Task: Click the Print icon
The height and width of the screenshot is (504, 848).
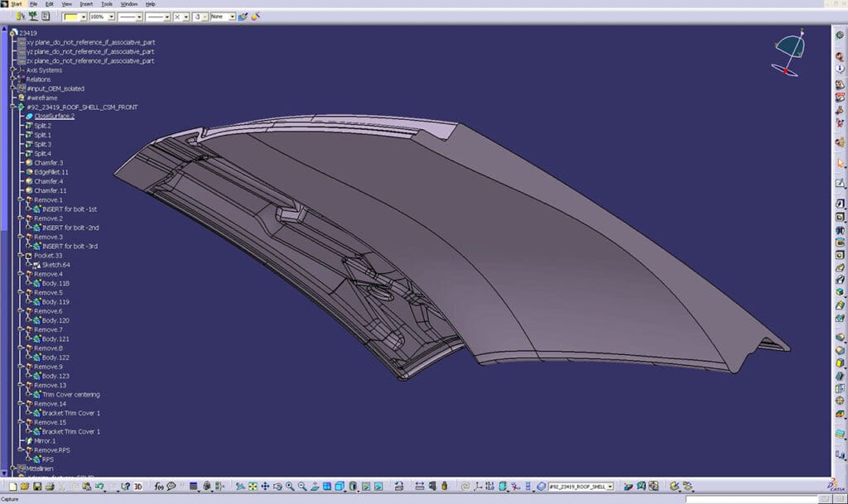Action: tap(50, 487)
